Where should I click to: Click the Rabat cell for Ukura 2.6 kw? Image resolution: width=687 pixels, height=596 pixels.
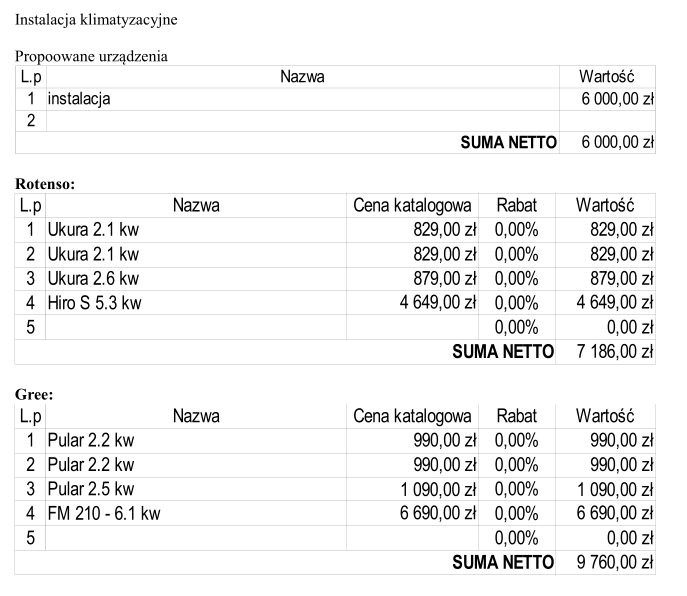click(x=516, y=278)
